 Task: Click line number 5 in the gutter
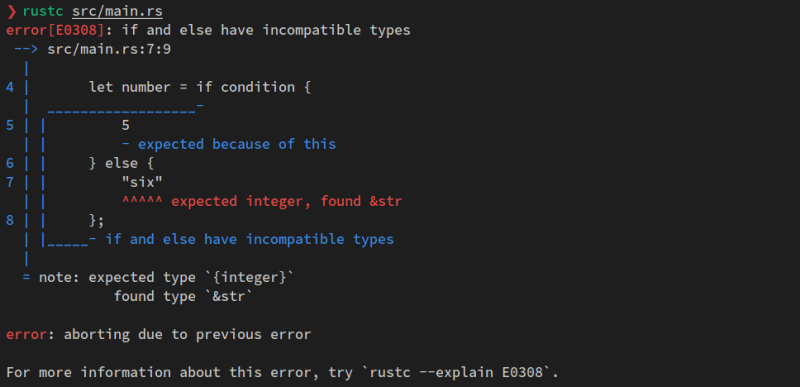[10, 125]
